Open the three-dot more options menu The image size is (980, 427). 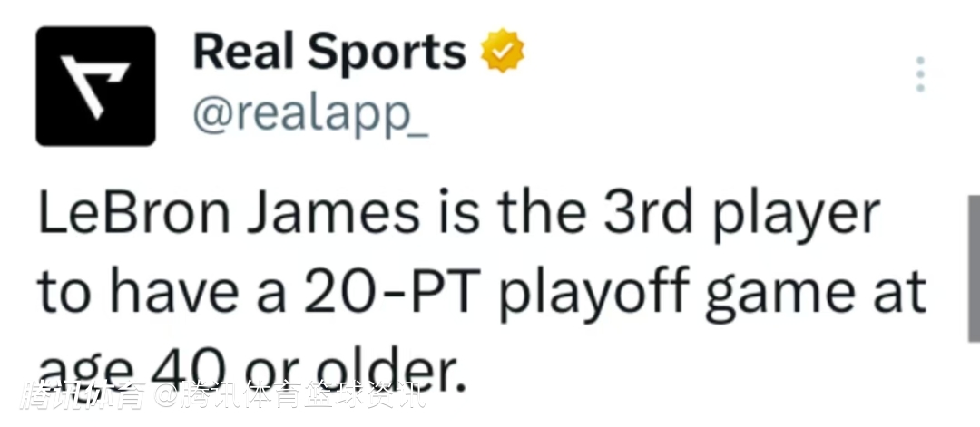921,74
